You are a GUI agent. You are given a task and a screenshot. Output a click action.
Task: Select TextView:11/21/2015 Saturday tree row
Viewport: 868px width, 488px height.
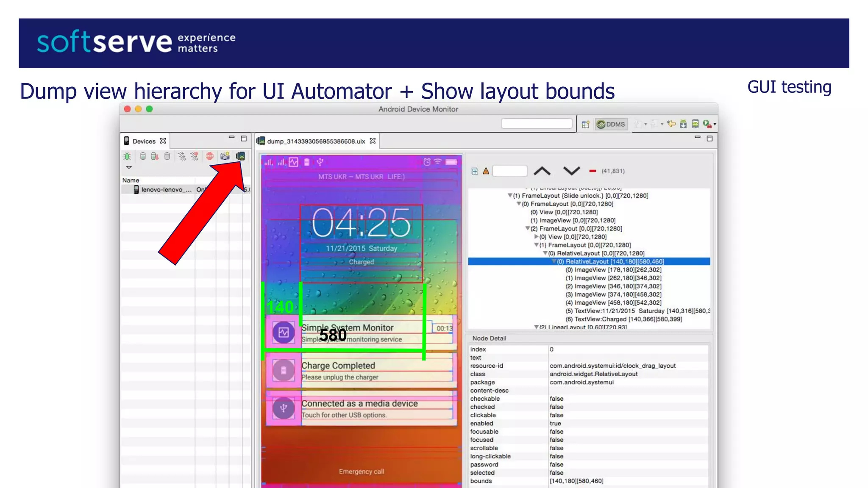(x=638, y=311)
